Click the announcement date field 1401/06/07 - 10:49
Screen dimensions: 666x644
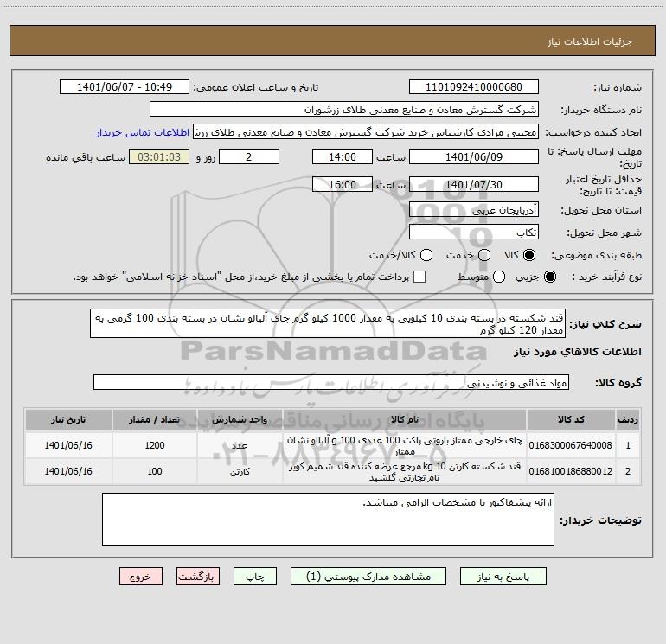click(x=125, y=86)
